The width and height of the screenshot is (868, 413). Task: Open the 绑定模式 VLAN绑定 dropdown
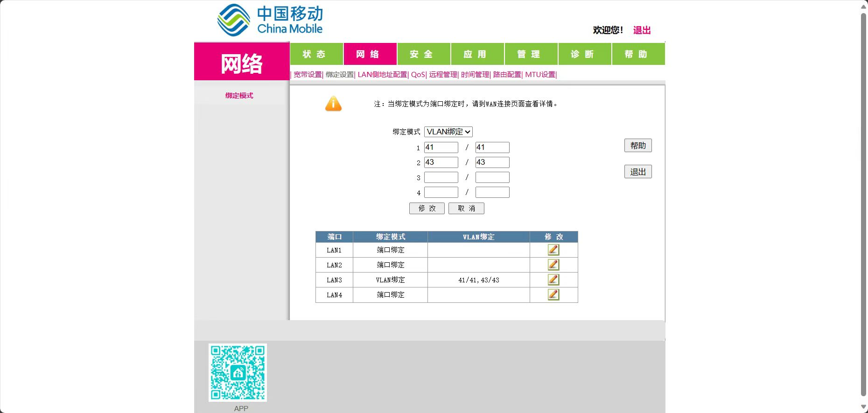[448, 132]
